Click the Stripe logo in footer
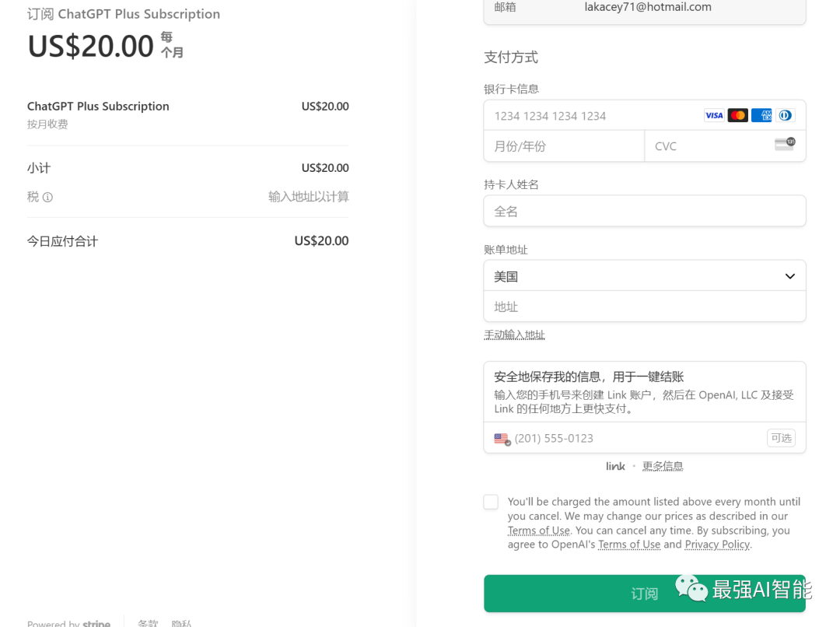This screenshot has height=627, width=840. 96,623
